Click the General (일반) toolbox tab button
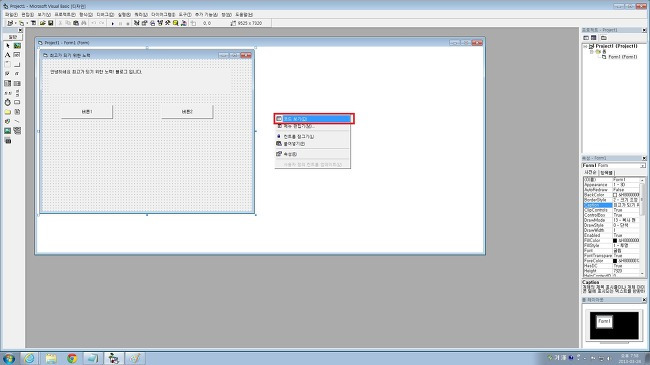 point(13,37)
